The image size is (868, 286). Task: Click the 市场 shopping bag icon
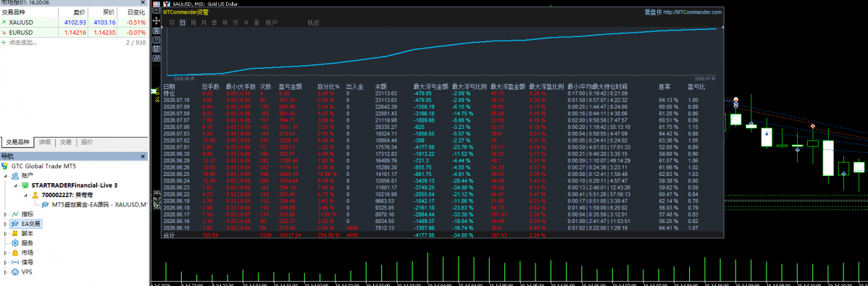(15, 252)
